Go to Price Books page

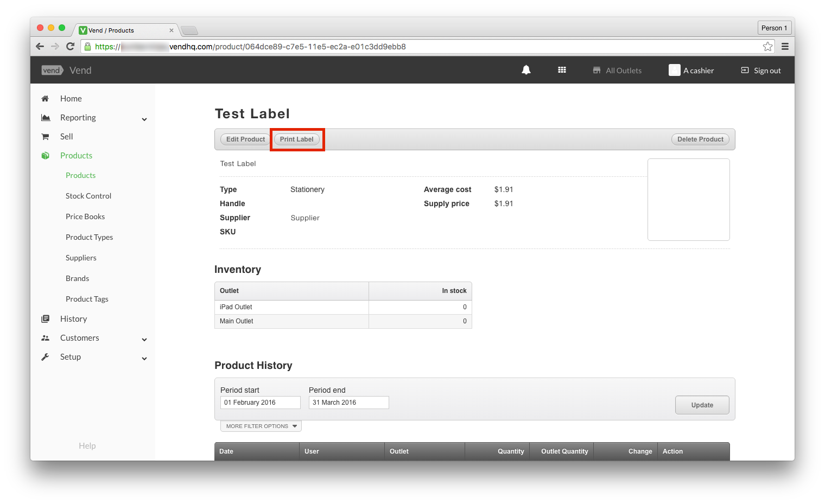(x=85, y=216)
